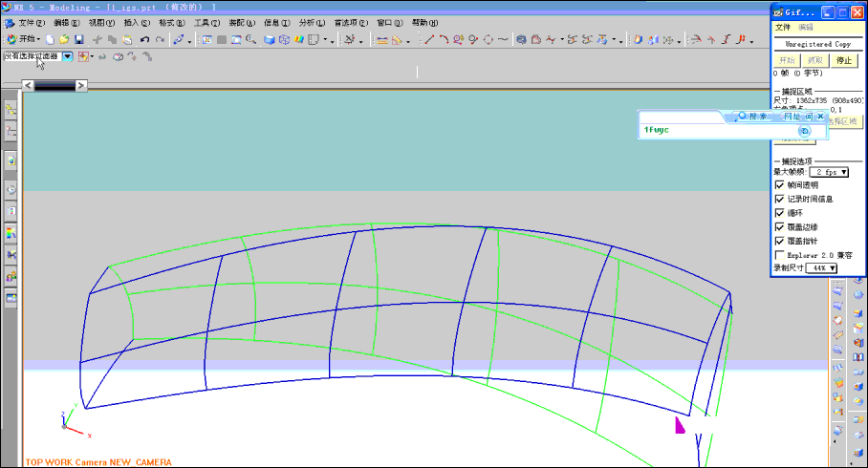The image size is (868, 468).
Task: Select the shaded blue cube display icon
Action: pyautogui.click(x=269, y=39)
